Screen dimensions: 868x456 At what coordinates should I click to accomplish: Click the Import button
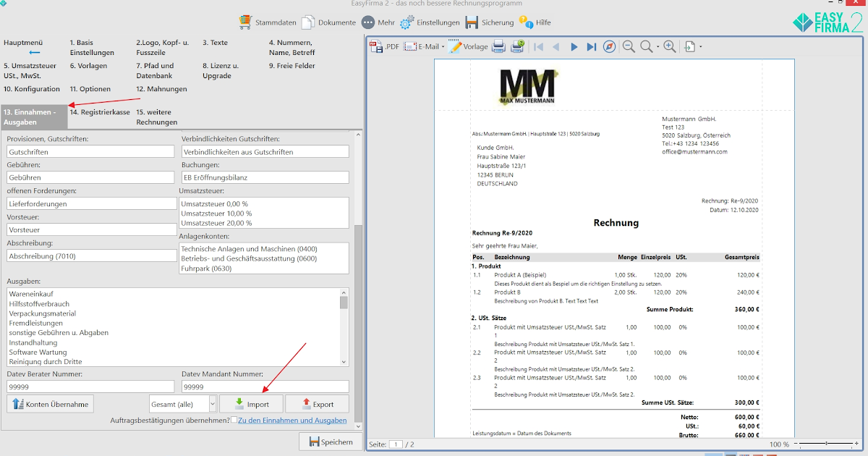(251, 403)
